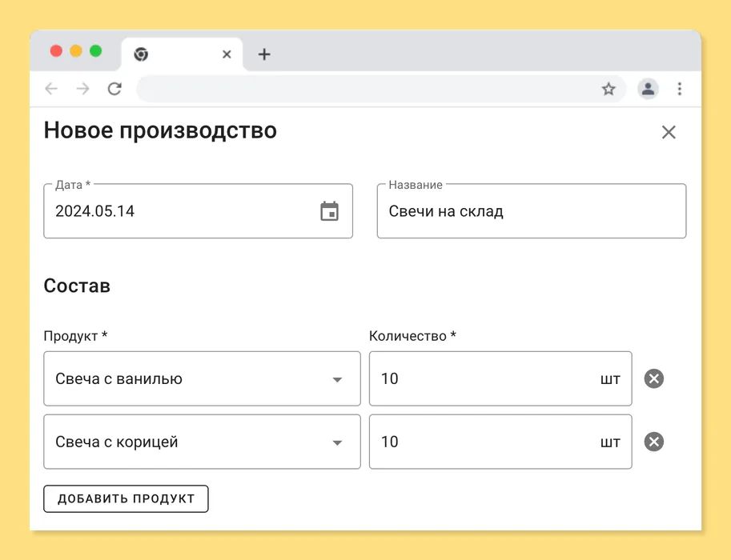This screenshot has height=560, width=731.
Task: Open a new browser tab
Action: pos(264,54)
